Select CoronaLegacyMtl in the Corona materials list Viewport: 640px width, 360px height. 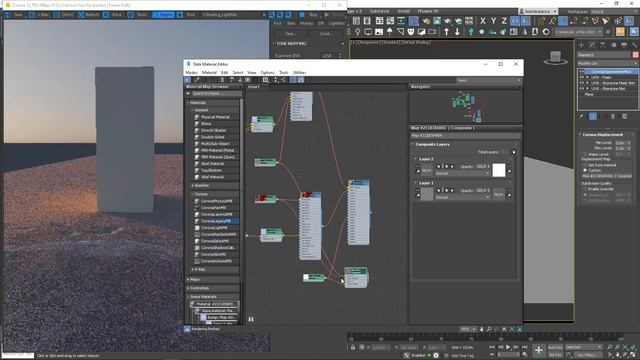point(216,221)
